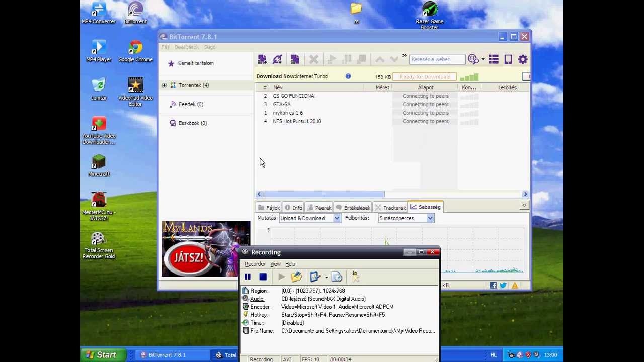Image resolution: width=644 pixels, height=362 pixels.
Task: Open the Mutatás Upload & Download dropdown
Action: coord(337,218)
